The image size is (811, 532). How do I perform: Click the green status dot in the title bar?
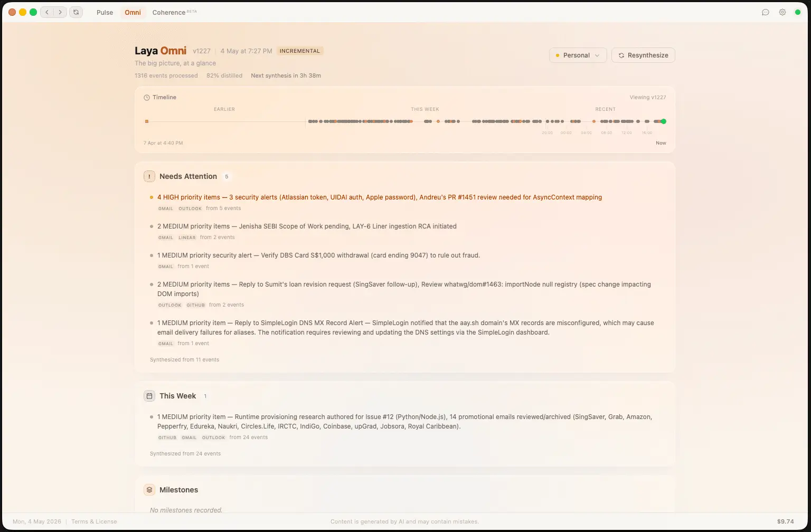(x=798, y=12)
